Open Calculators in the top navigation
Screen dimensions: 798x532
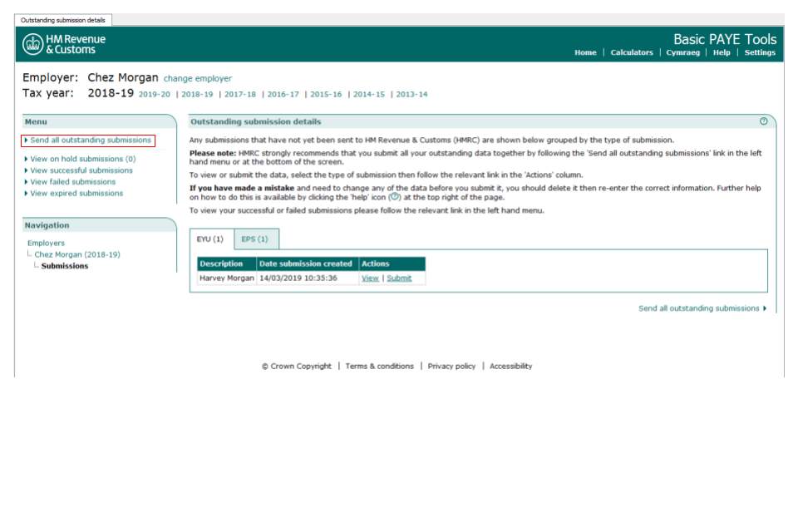pos(632,52)
